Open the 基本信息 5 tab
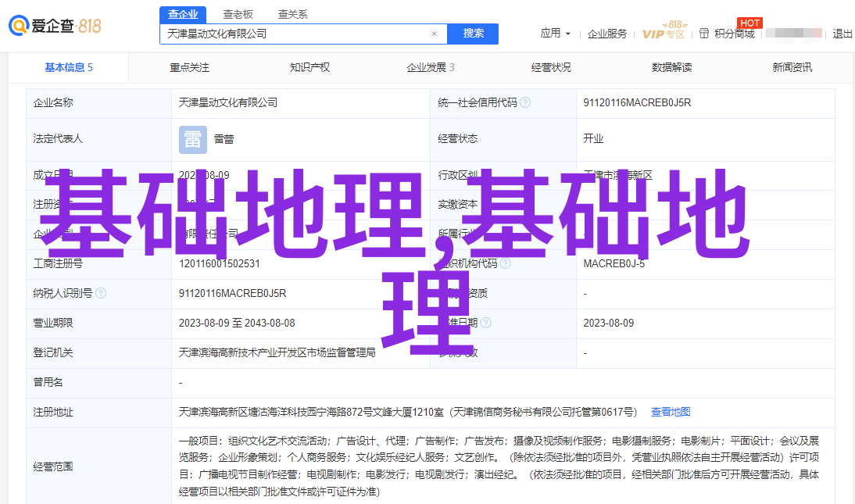The height and width of the screenshot is (504, 855). coord(69,68)
